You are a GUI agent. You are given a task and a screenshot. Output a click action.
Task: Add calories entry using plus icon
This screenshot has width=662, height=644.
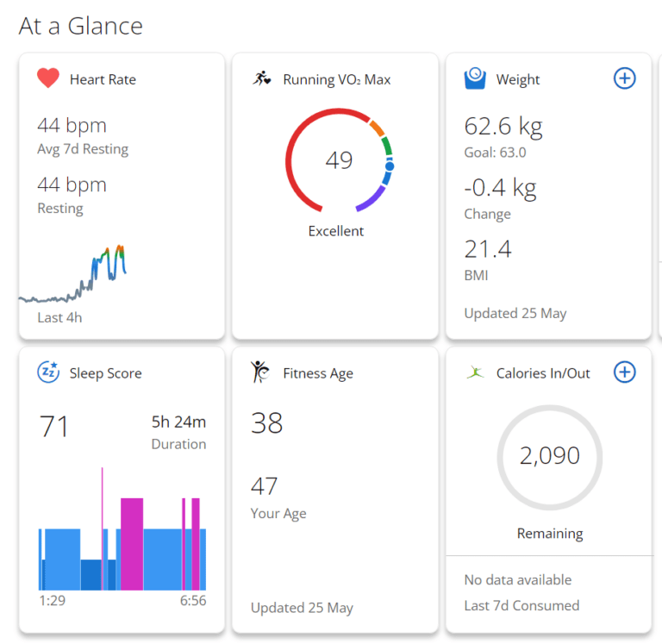pyautogui.click(x=624, y=372)
